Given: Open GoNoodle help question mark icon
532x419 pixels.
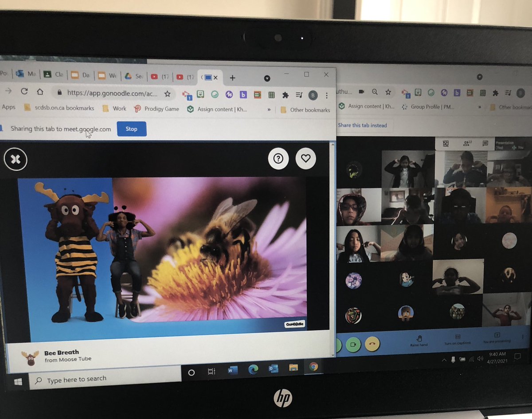Looking at the screenshot, I should pyautogui.click(x=278, y=158).
